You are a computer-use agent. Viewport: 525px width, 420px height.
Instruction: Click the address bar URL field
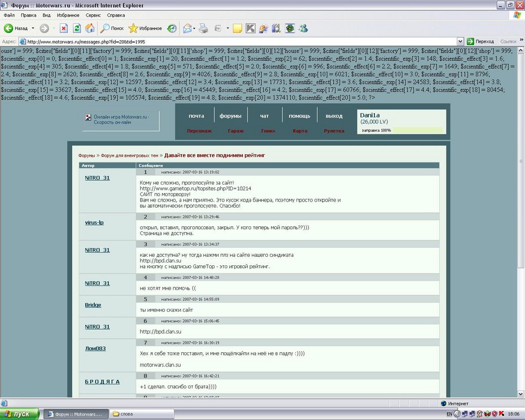coord(241,42)
